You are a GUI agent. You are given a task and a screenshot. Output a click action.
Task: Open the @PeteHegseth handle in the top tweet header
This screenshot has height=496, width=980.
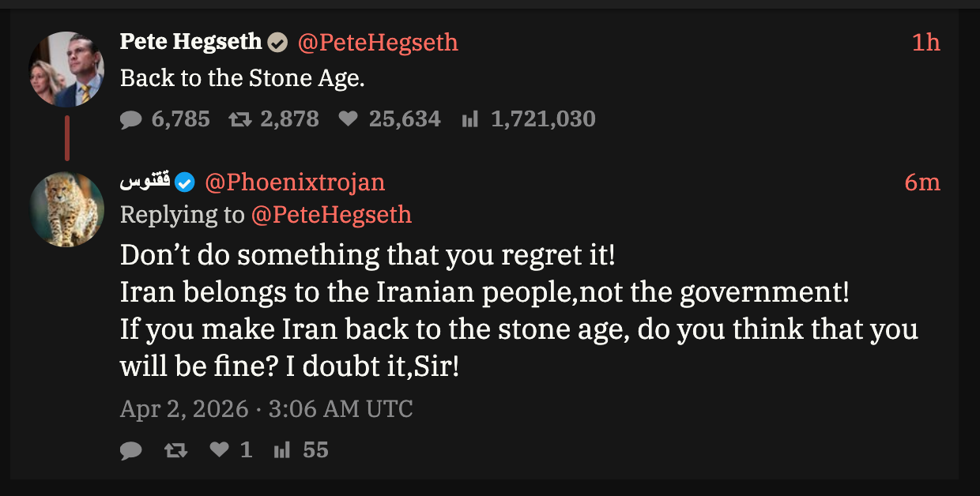pos(378,43)
